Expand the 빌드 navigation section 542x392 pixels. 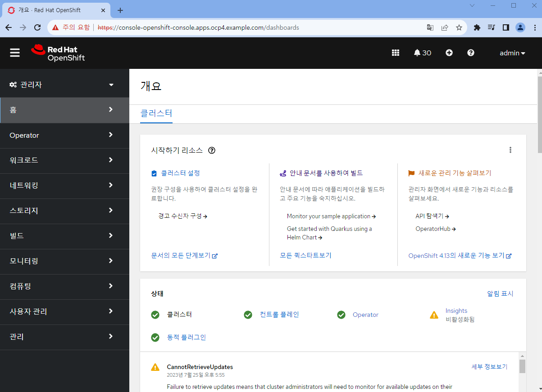(x=64, y=236)
